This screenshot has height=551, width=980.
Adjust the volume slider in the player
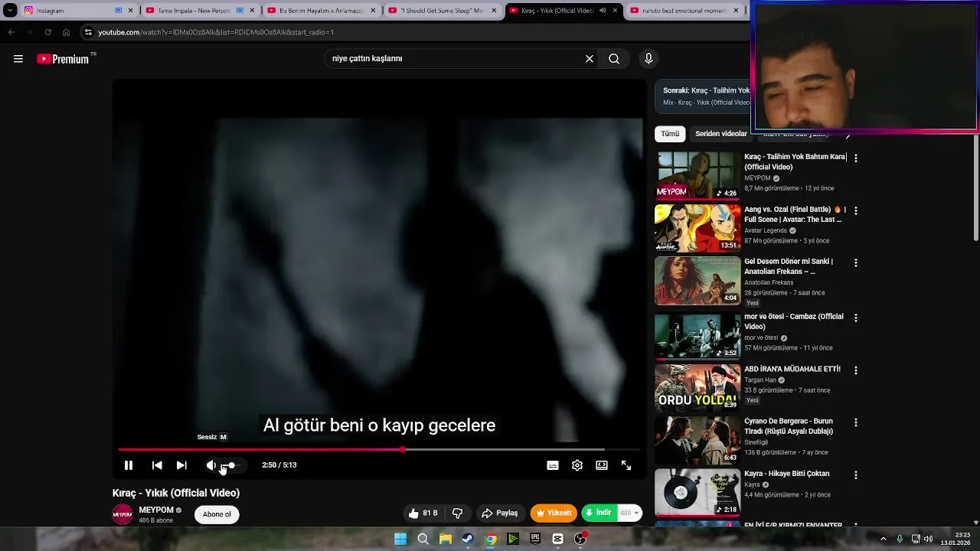(230, 465)
